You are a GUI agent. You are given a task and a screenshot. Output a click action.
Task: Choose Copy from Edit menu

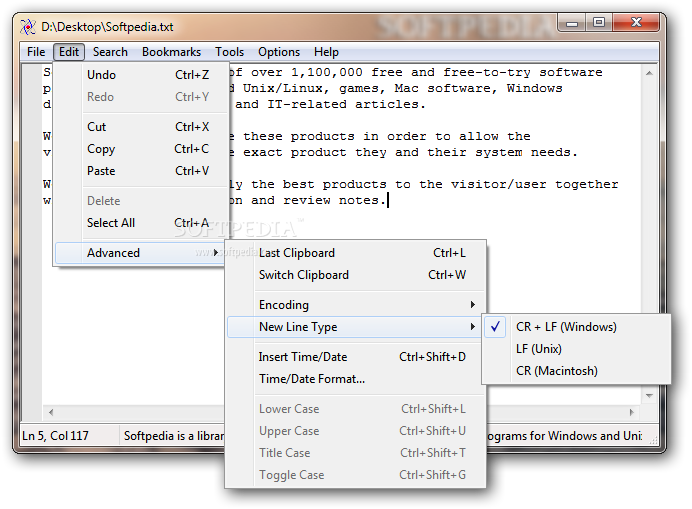[x=141, y=149]
